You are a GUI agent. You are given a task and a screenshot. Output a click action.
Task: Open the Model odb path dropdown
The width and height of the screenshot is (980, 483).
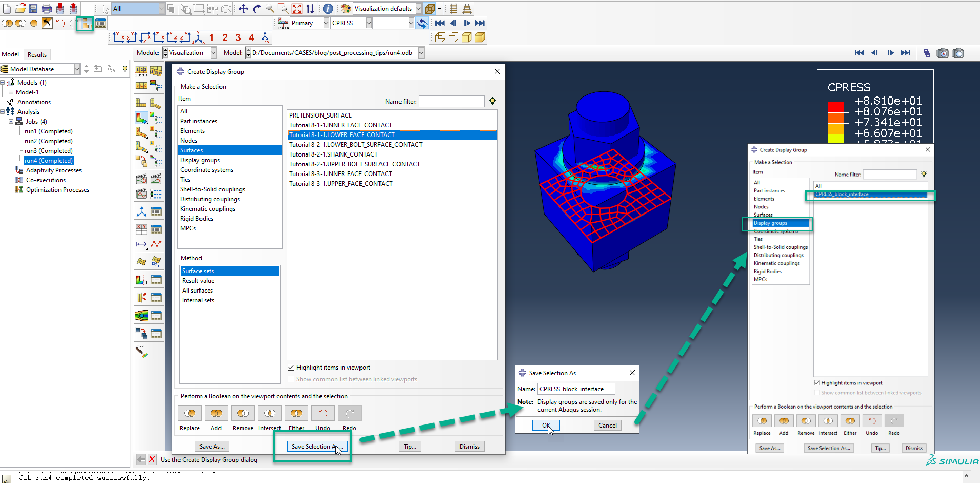click(x=421, y=52)
